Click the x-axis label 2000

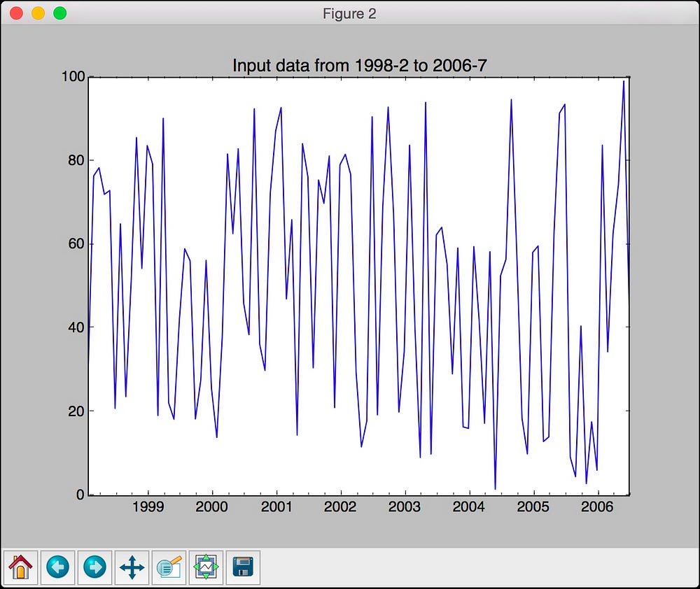212,507
